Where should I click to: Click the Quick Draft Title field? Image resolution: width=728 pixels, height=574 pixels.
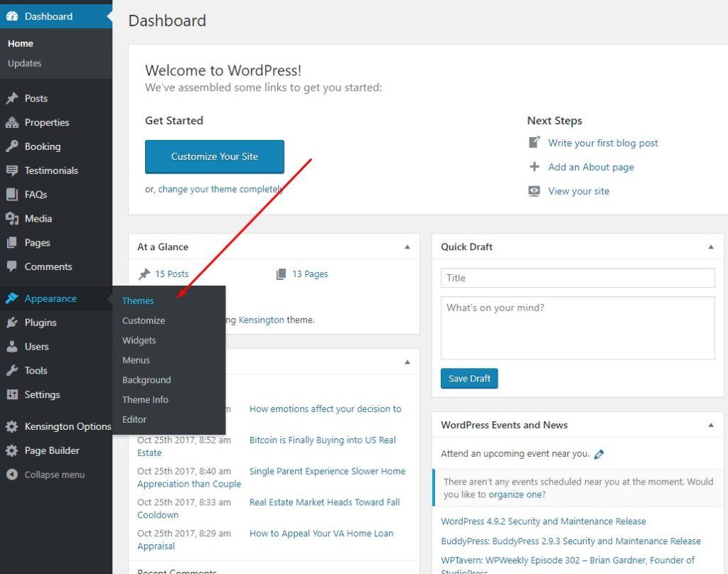(577, 278)
